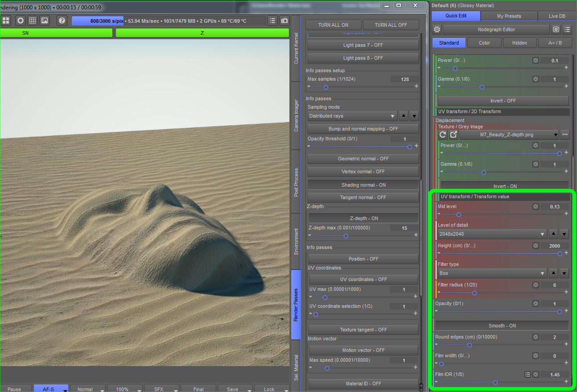Viewport: 577px width, 392px height.
Task: Toggle Shading normal pass off
Action: tap(363, 185)
